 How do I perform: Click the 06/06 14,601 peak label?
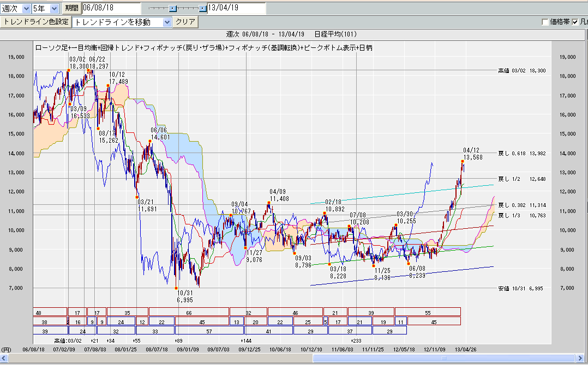[160, 133]
